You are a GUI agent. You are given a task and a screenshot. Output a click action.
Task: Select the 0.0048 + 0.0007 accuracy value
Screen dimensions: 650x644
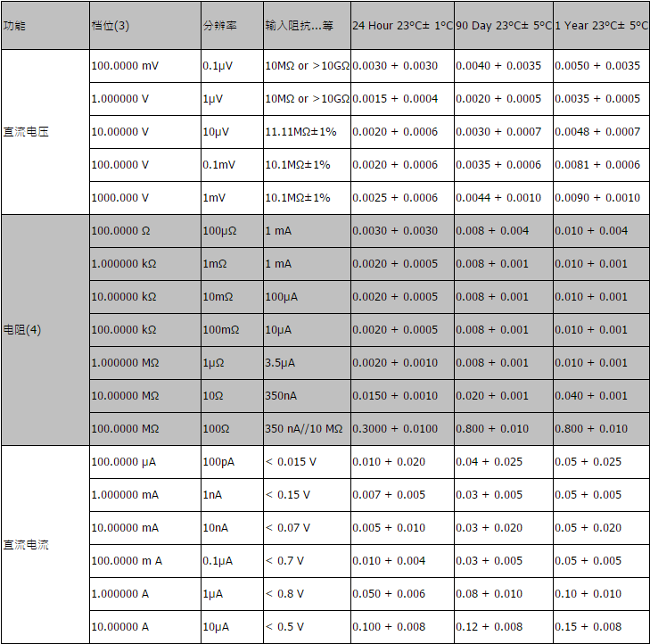pyautogui.click(x=597, y=132)
